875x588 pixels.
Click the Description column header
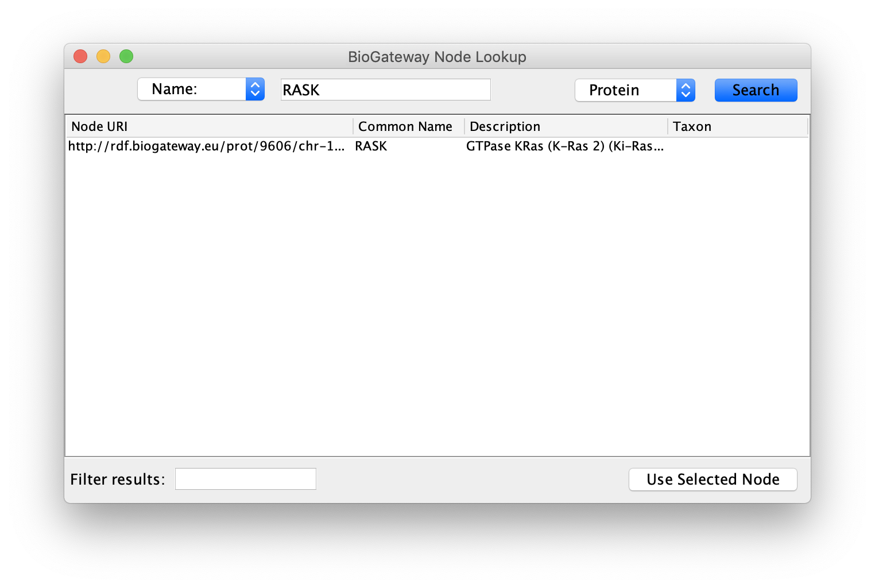566,126
